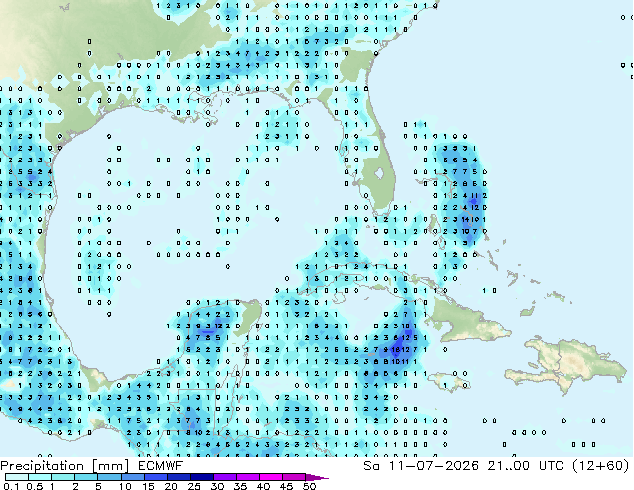Click the '25' legend value
634x490 pixels.
click(194, 486)
